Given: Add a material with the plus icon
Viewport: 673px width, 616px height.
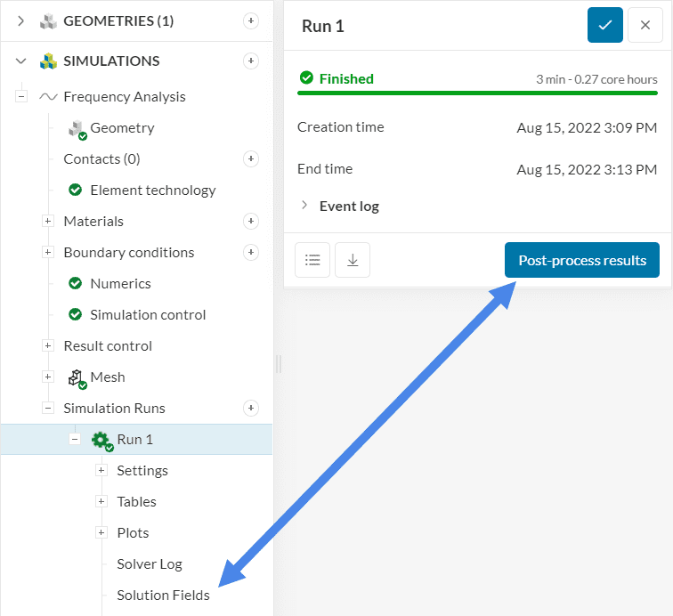Looking at the screenshot, I should (251, 222).
